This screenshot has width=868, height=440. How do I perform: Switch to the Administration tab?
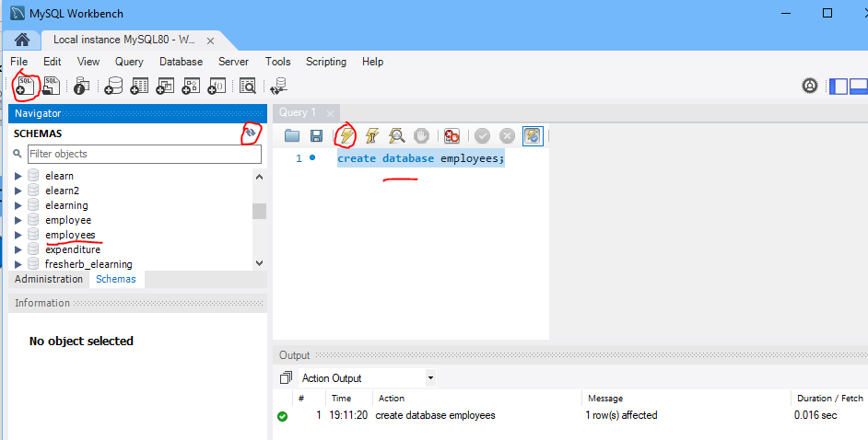tap(49, 279)
